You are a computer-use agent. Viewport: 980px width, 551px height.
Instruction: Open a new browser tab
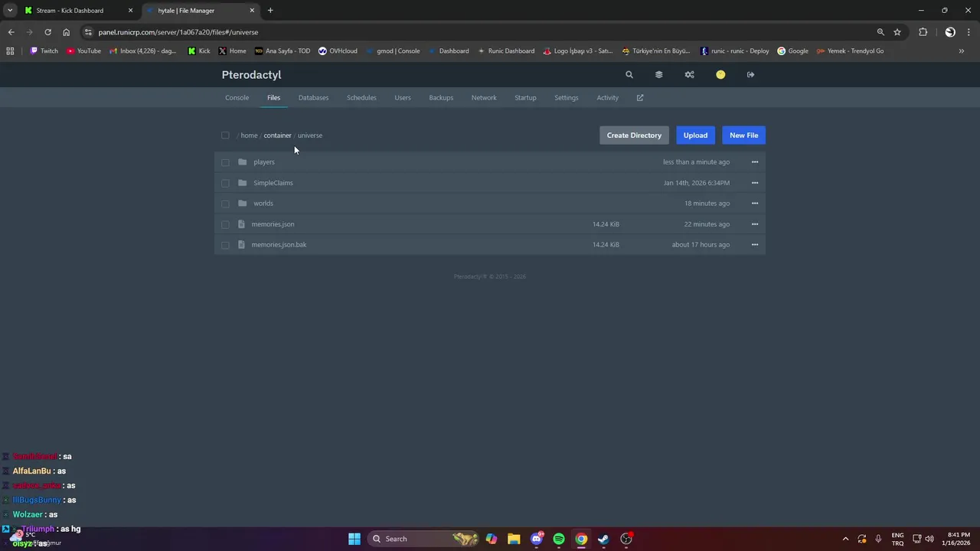(x=270, y=11)
